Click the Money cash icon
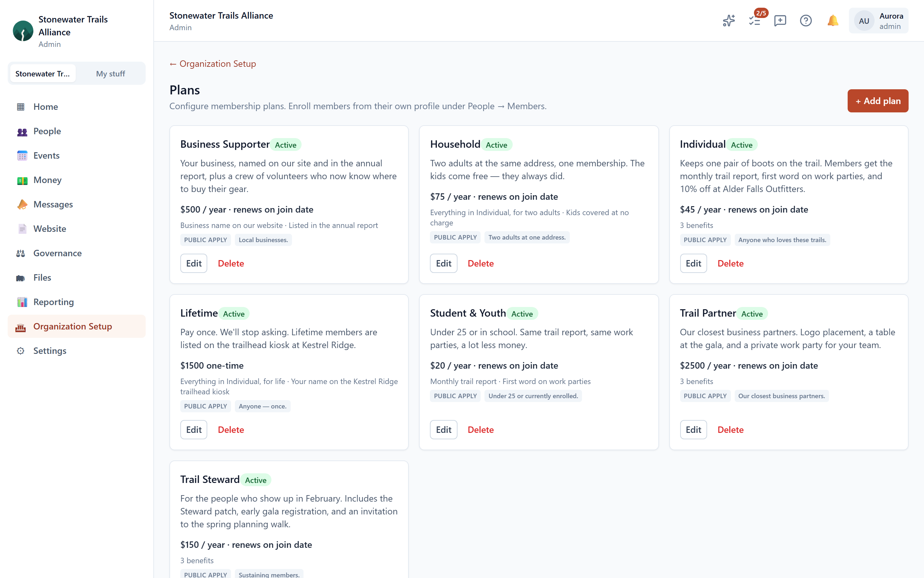Viewport: 924px width, 578px height. (22, 180)
